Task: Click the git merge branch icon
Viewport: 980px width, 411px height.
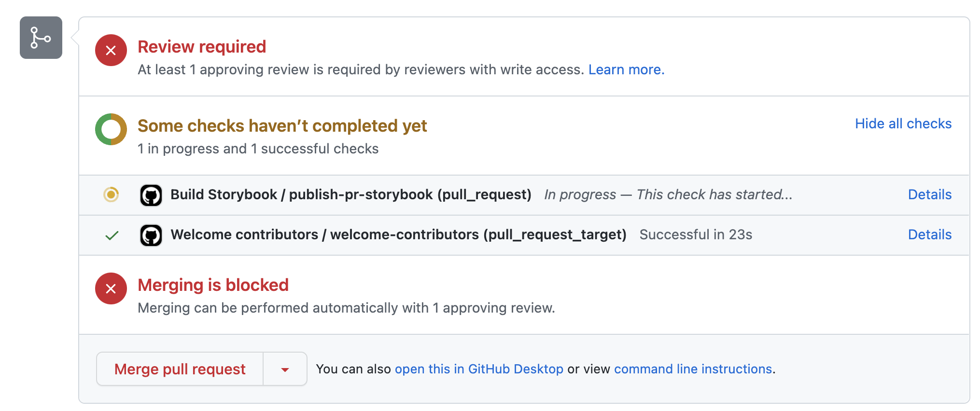Action: pos(41,38)
